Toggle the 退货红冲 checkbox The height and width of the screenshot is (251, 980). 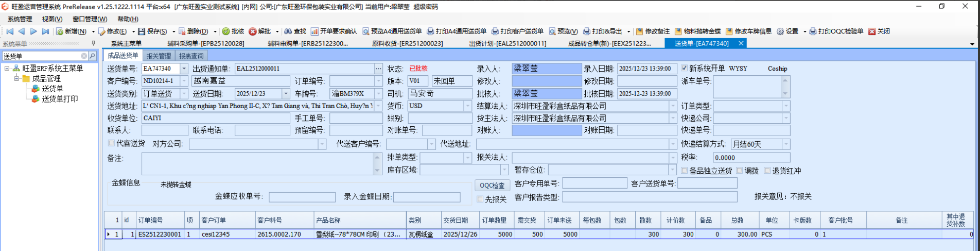coord(767,171)
